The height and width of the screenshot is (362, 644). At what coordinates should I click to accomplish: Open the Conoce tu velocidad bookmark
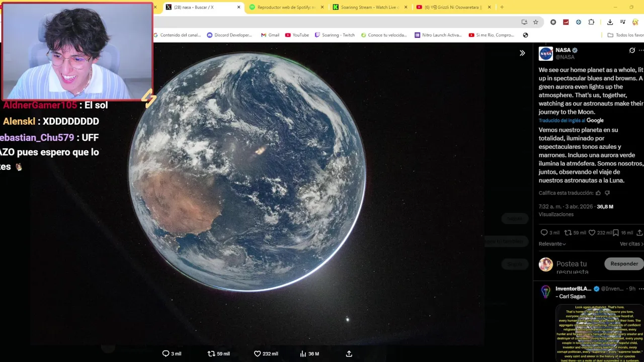(x=383, y=35)
